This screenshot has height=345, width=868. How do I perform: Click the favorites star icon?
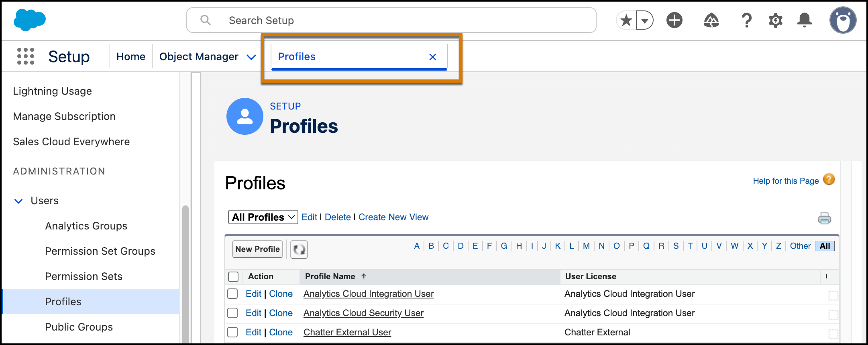(x=626, y=20)
